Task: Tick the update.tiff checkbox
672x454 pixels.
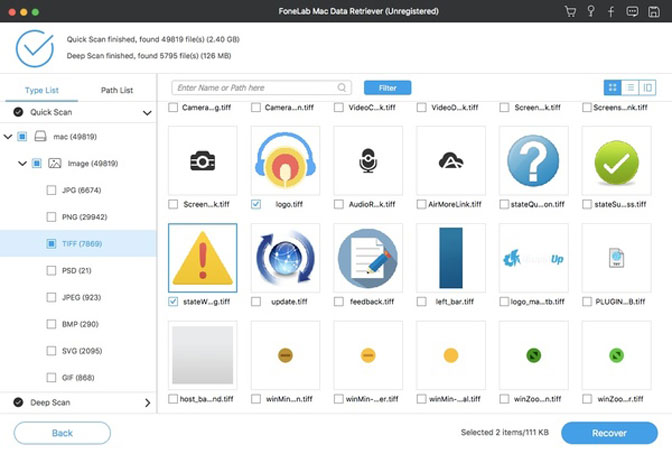Action: 257,301
